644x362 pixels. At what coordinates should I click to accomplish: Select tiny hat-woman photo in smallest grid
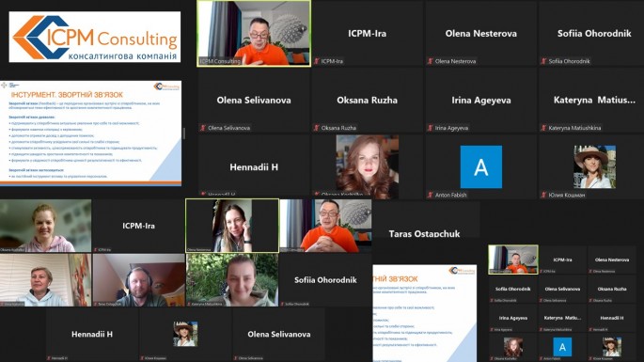pyautogui.click(x=612, y=347)
